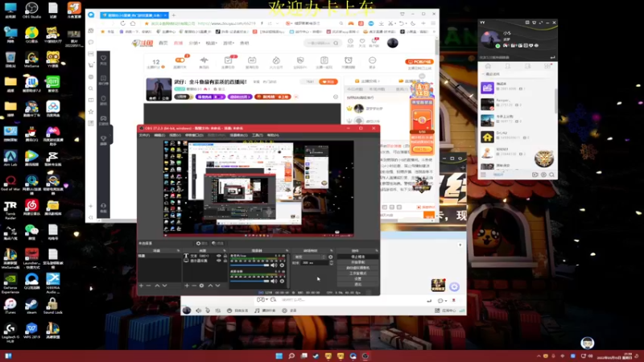The image size is (644, 362).
Task: Click 设置 button in OBS controls
Action: 357,278
